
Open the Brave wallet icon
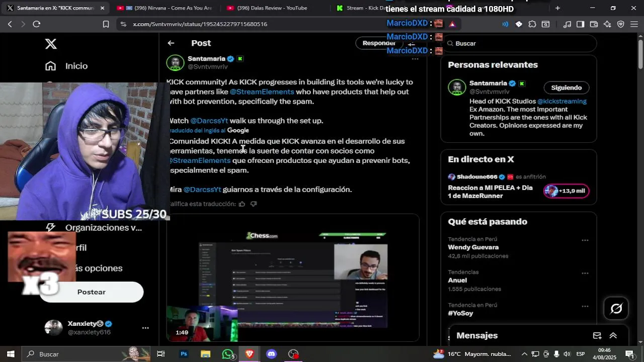(594, 24)
